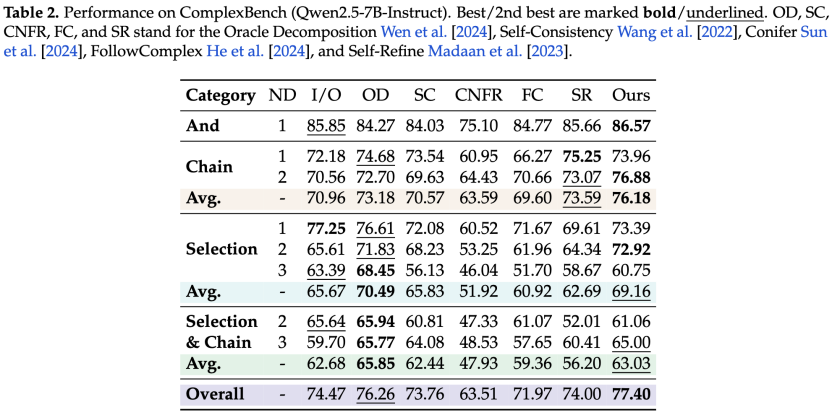
Task: Click the Category column header
Action: click(x=220, y=95)
